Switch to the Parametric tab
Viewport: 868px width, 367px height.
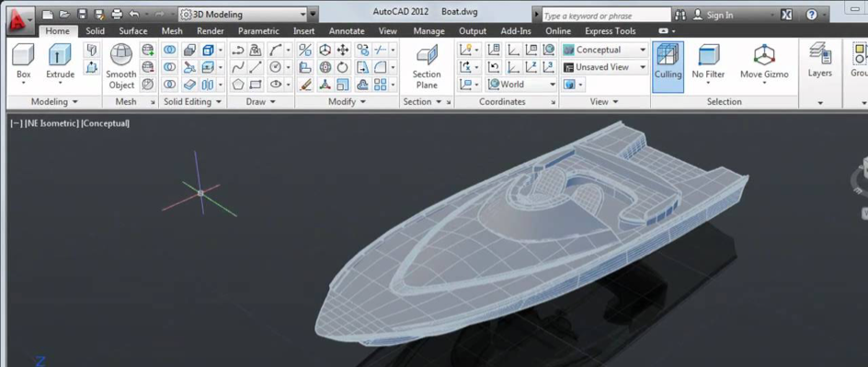click(x=258, y=31)
